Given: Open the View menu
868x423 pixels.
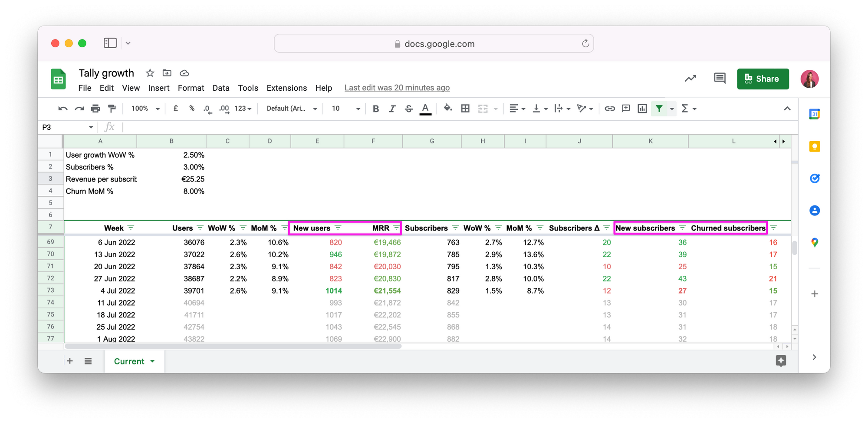Looking at the screenshot, I should (x=131, y=88).
